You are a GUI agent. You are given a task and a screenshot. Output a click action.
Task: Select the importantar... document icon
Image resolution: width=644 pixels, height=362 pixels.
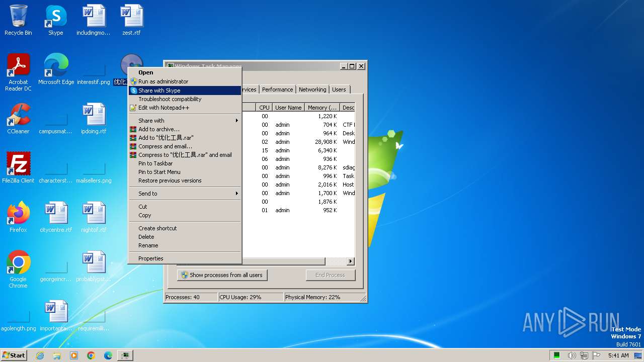56,316
